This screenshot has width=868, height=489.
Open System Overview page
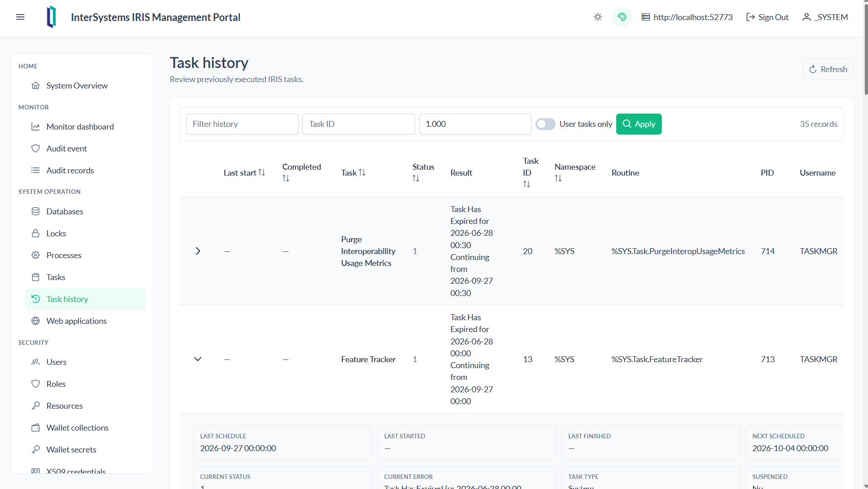pos(85,85)
